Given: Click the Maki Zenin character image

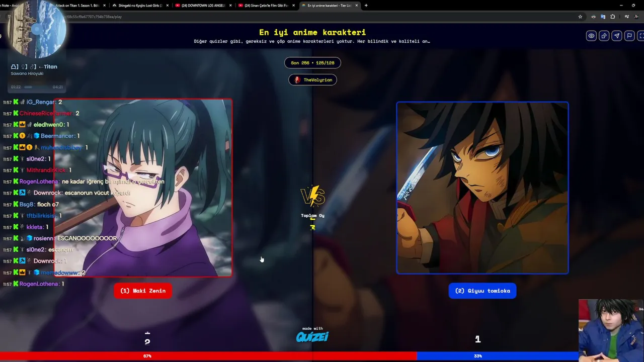Looking at the screenshot, I should (143, 188).
